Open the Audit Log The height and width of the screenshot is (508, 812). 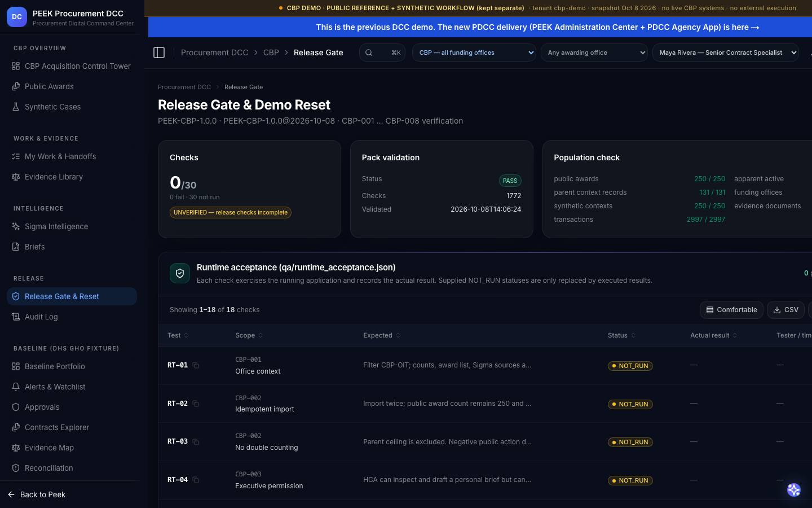[72, 317]
